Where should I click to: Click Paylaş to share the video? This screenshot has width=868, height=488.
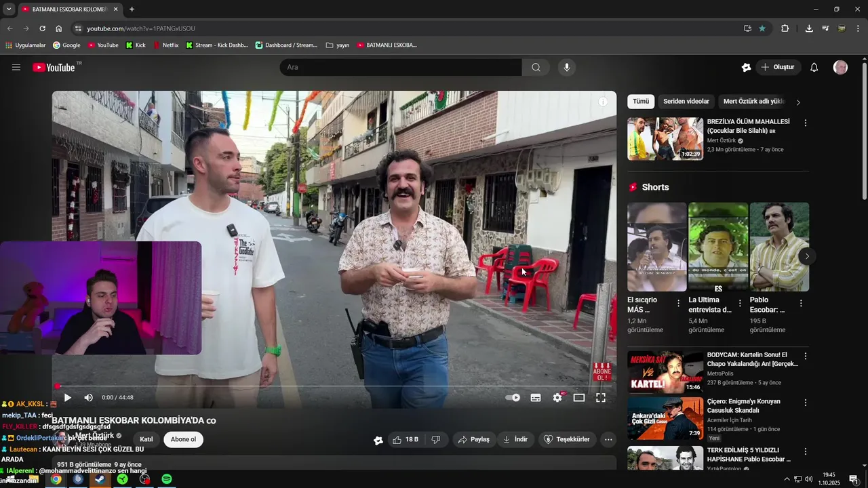point(474,439)
